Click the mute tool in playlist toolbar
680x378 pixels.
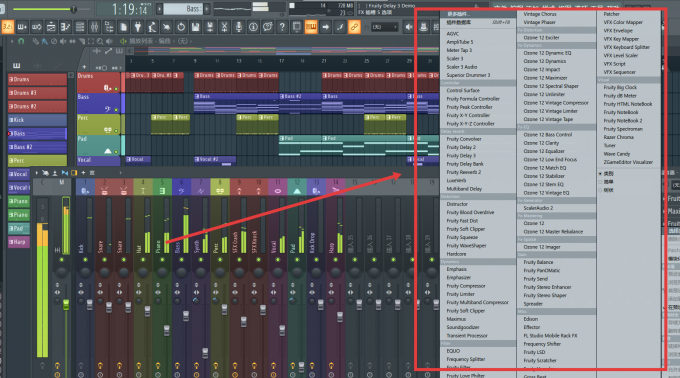point(63,41)
